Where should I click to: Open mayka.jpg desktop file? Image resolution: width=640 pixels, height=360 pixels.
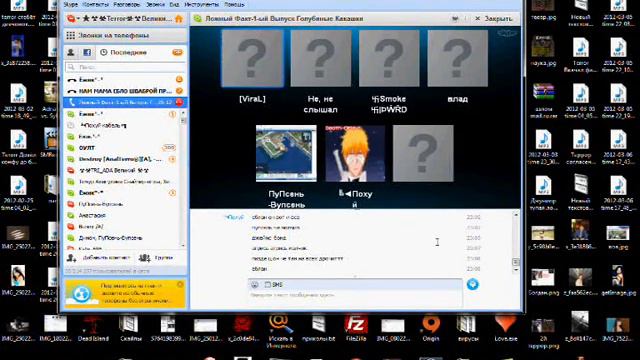[543, 51]
